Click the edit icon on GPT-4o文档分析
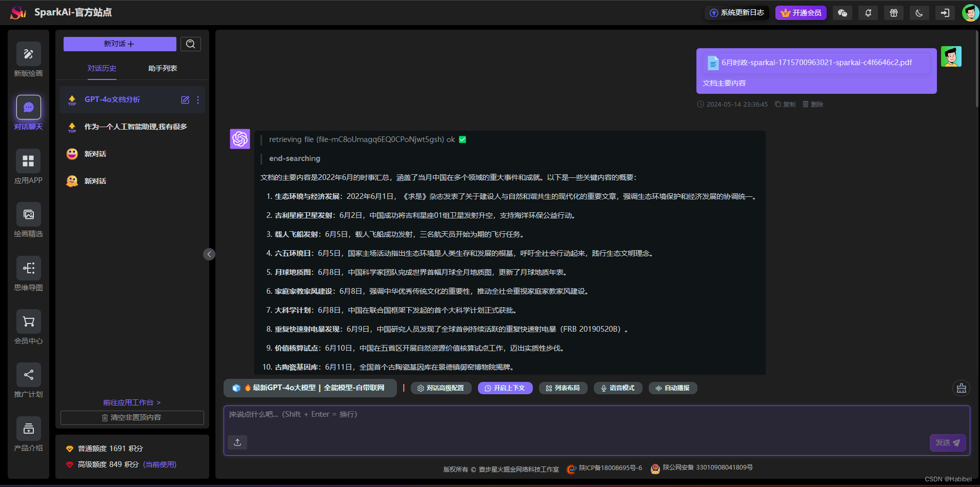This screenshot has height=487, width=980. (185, 100)
